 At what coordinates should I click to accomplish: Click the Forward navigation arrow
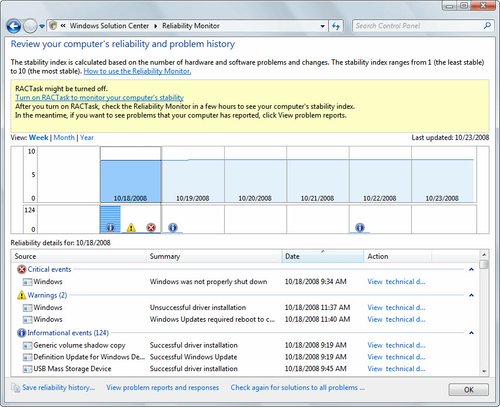click(x=30, y=26)
